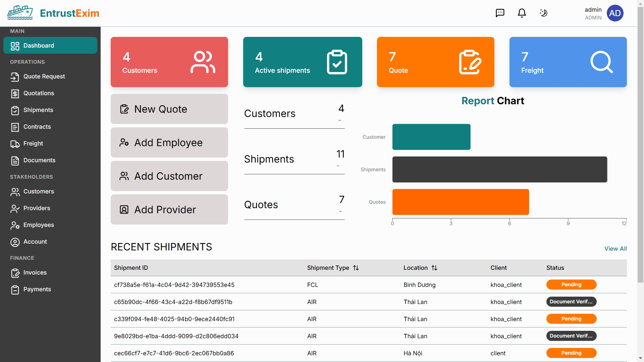Click the Freight truck sidebar icon
This screenshot has width=644, height=362.
pyautogui.click(x=15, y=144)
